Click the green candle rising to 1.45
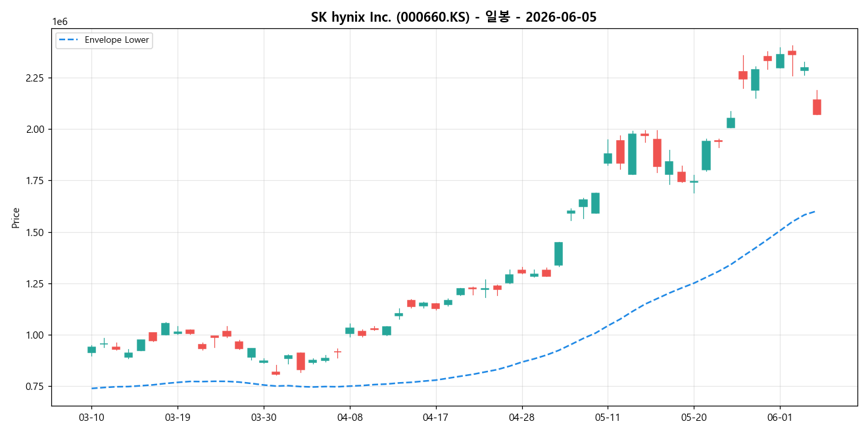The height and width of the screenshot is (434, 868). point(558,254)
